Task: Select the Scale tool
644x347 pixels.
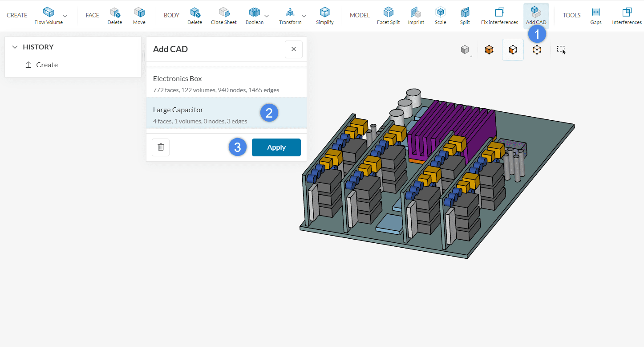Action: click(440, 15)
